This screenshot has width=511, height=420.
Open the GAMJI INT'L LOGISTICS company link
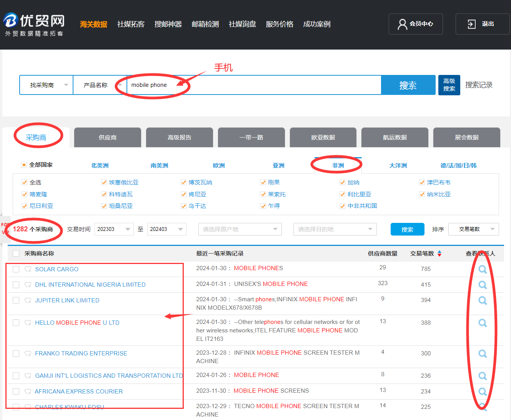109,376
